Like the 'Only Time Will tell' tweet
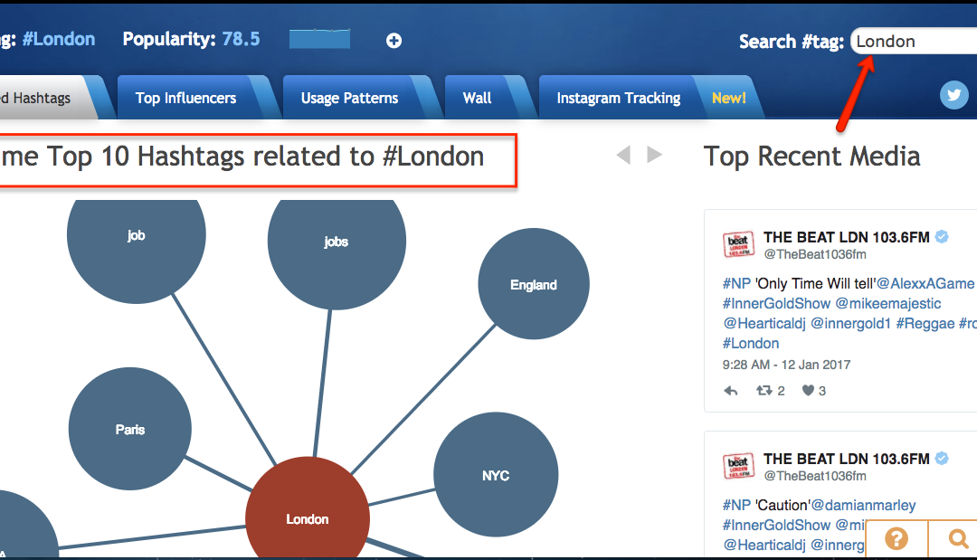 click(x=808, y=391)
